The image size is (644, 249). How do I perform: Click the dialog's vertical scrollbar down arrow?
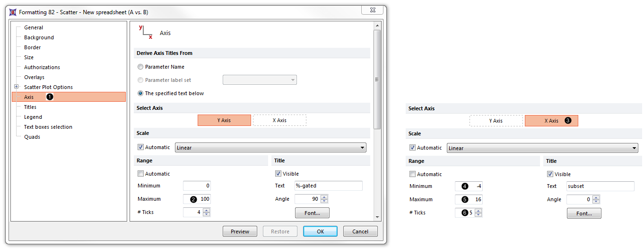tap(377, 217)
